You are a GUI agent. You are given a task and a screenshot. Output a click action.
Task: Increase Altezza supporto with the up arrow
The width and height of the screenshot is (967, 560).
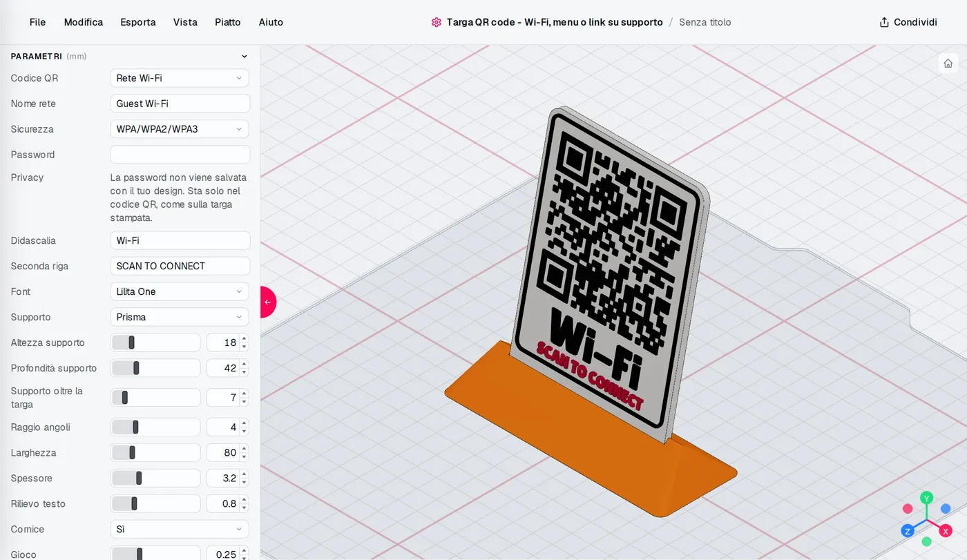(244, 339)
